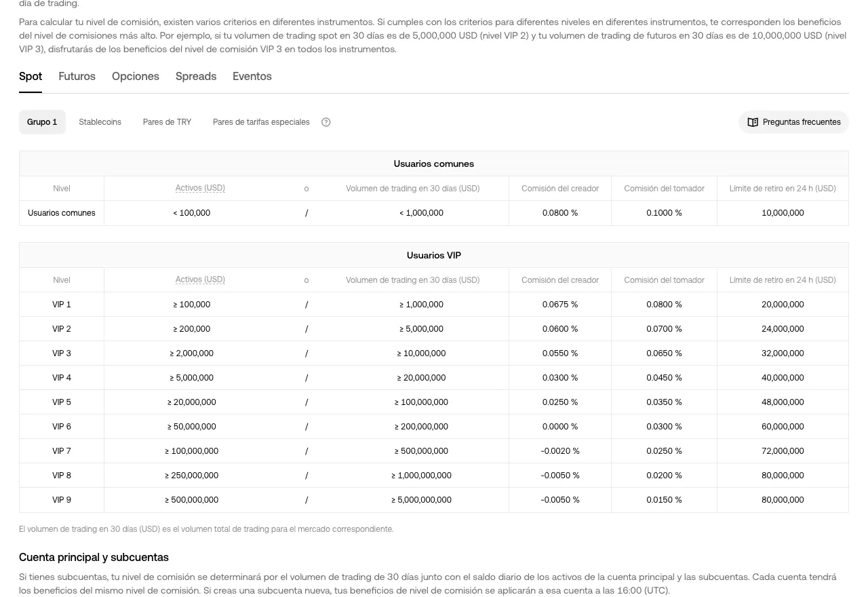Choose the Pares de tarifas especiales filter
Screen dimensions: 868x597
[x=261, y=122]
